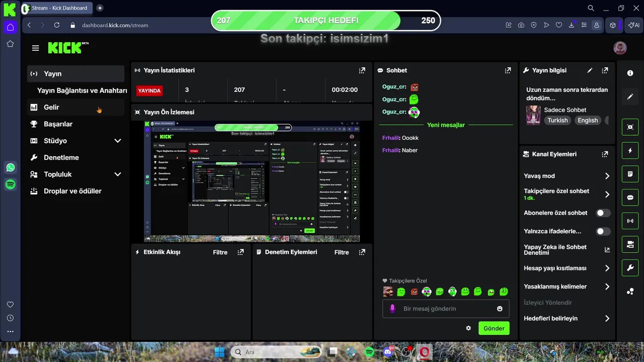
Task: Open the Windows Start menu
Action: coord(220,352)
